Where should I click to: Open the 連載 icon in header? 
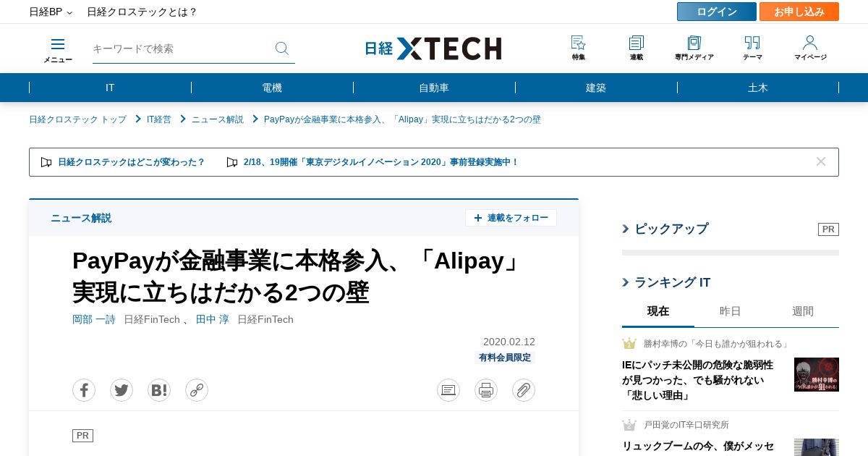pos(637,48)
